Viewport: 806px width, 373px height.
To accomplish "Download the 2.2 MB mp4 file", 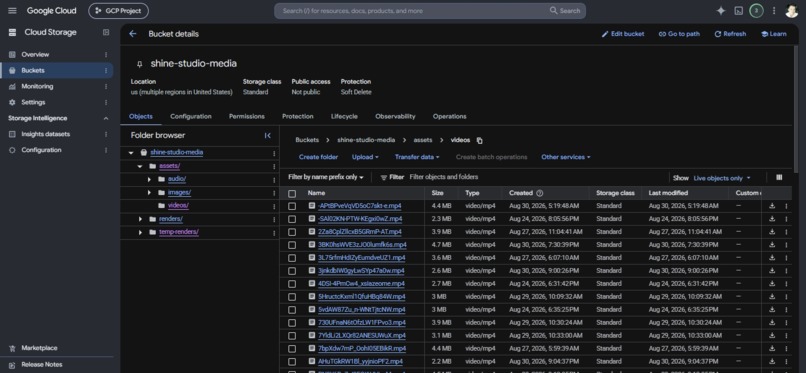I will click(772, 361).
